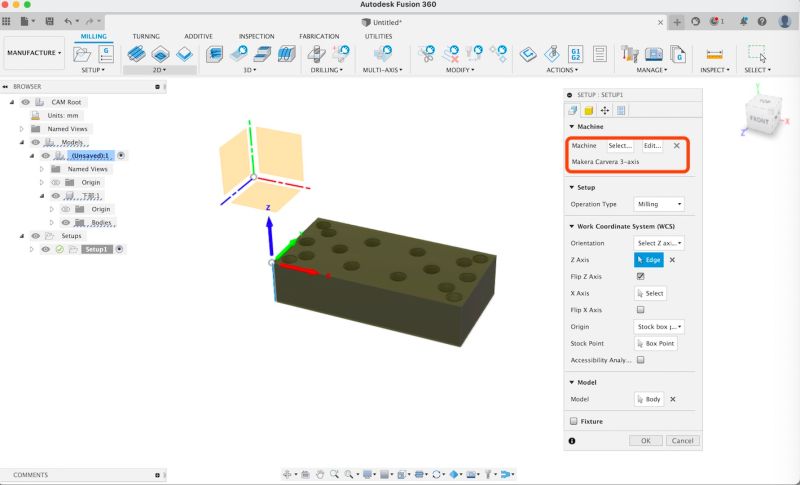
Task: Open the data panel grid icon
Action: pyautogui.click(x=6, y=21)
